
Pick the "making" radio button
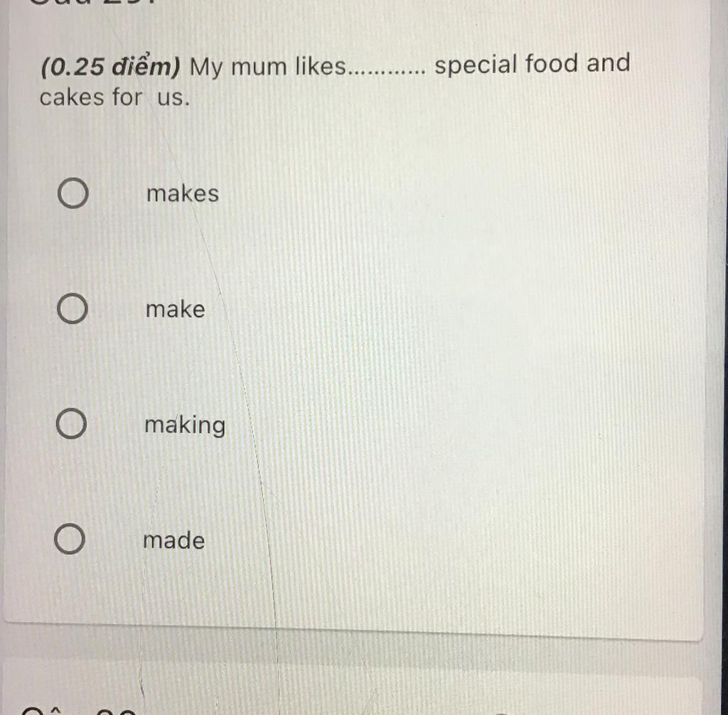click(71, 424)
